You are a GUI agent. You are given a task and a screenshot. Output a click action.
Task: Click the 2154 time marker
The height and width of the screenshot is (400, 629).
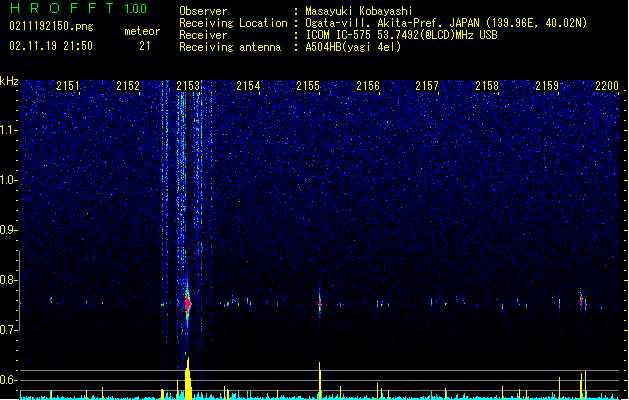[x=248, y=86]
